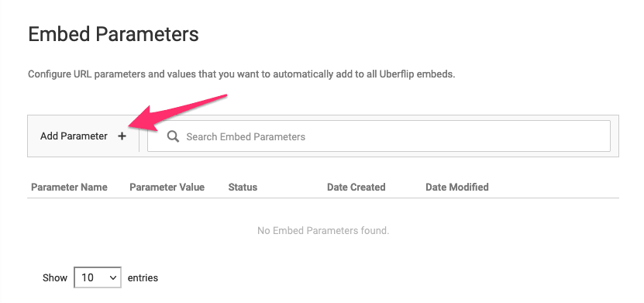Expand the chevron arrow in entries dropdown
644x303 pixels.
(x=113, y=278)
